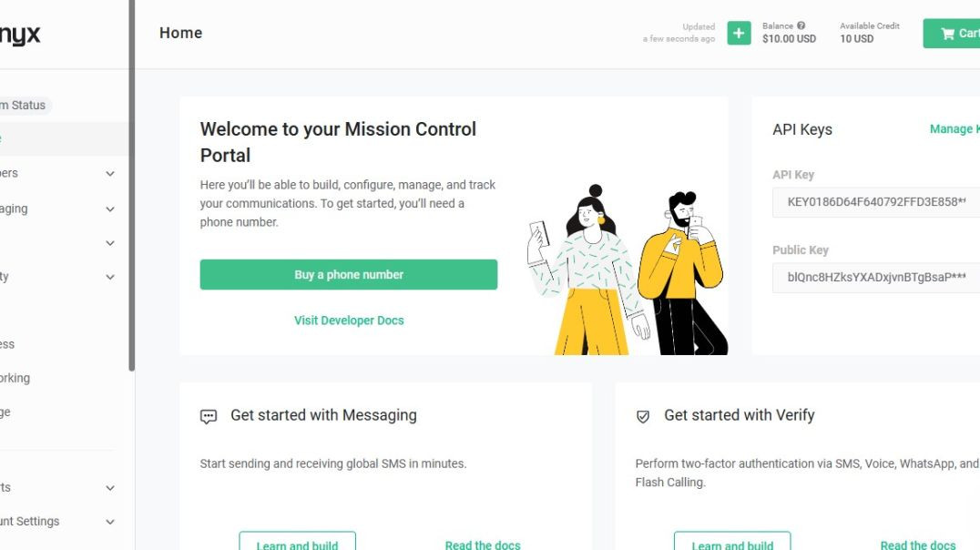Open the System Status sidebar item

(x=25, y=105)
